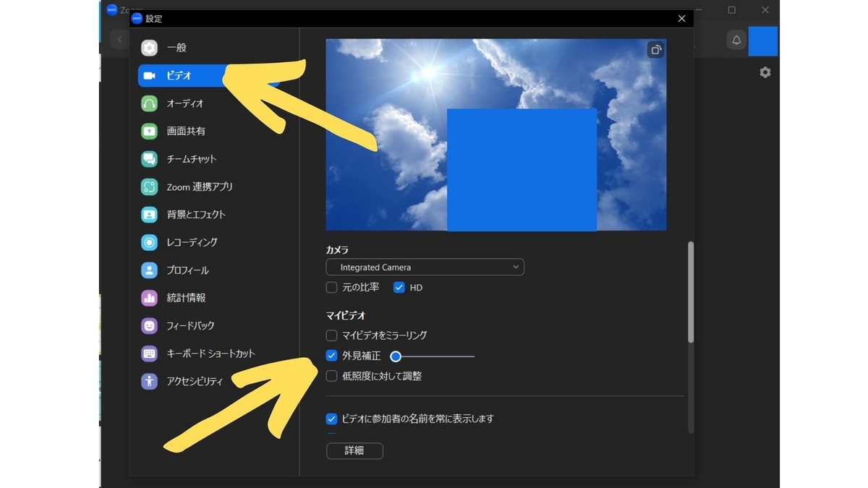
Task: Open レコーディング settings tab
Action: pyautogui.click(x=209, y=243)
